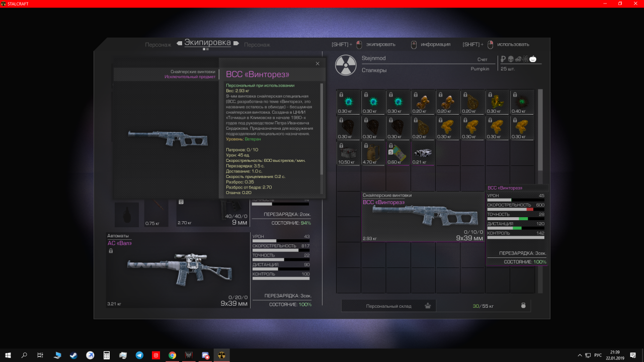The width and height of the screenshot is (644, 362).
Task: Click the mouse icon beside экипировать
Action: click(x=359, y=44)
